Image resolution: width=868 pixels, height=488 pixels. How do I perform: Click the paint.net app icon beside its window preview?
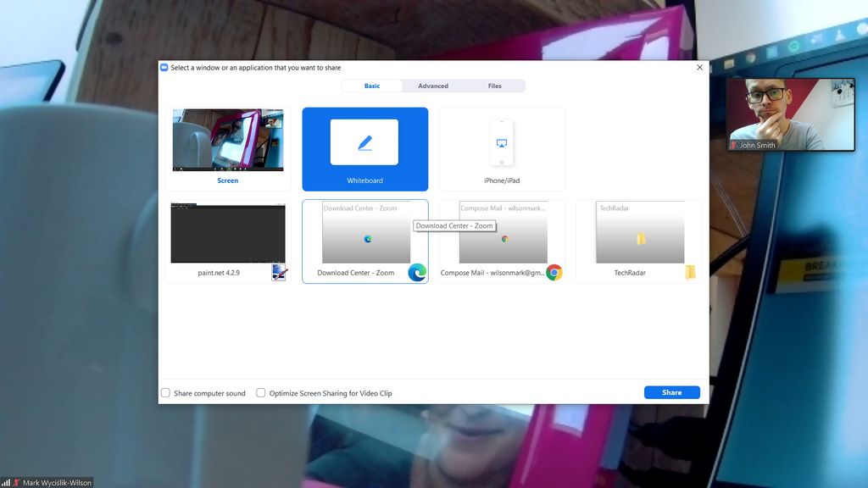coord(277,271)
